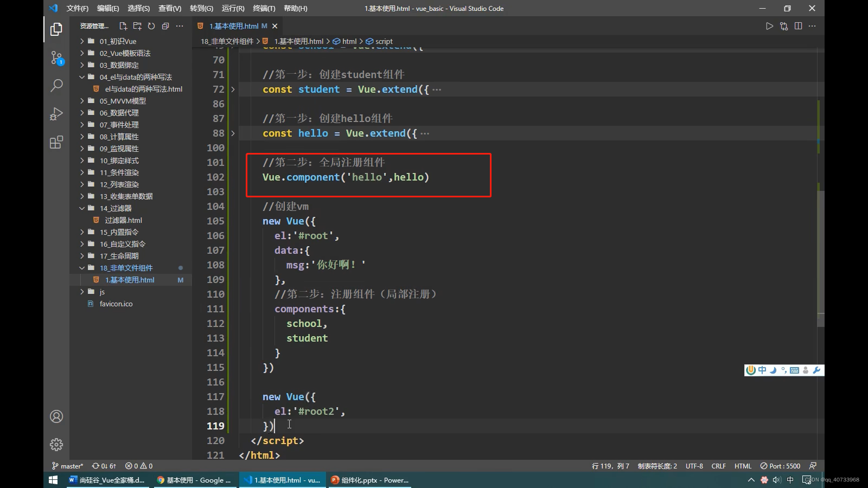This screenshot has width=868, height=488.
Task: Refresh the explorer file tree
Action: [x=151, y=26]
